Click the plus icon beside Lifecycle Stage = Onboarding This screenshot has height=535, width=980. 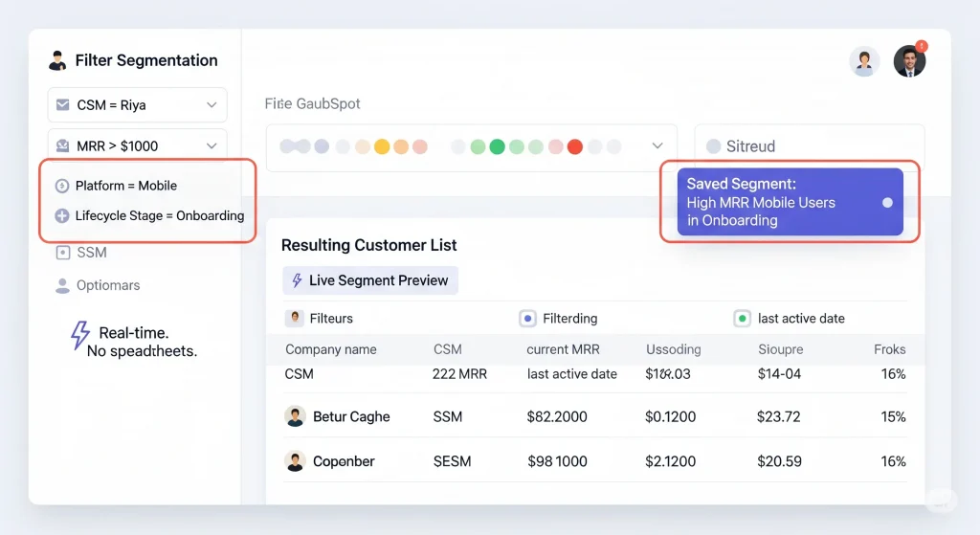[63, 215]
